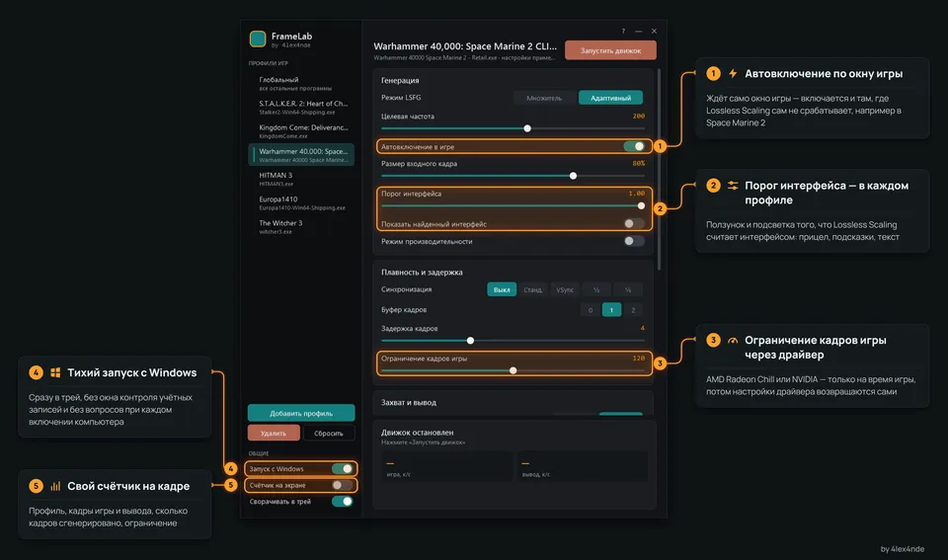The image size is (948, 560).
Task: Click the вывод, к/с stats box
Action: [583, 466]
